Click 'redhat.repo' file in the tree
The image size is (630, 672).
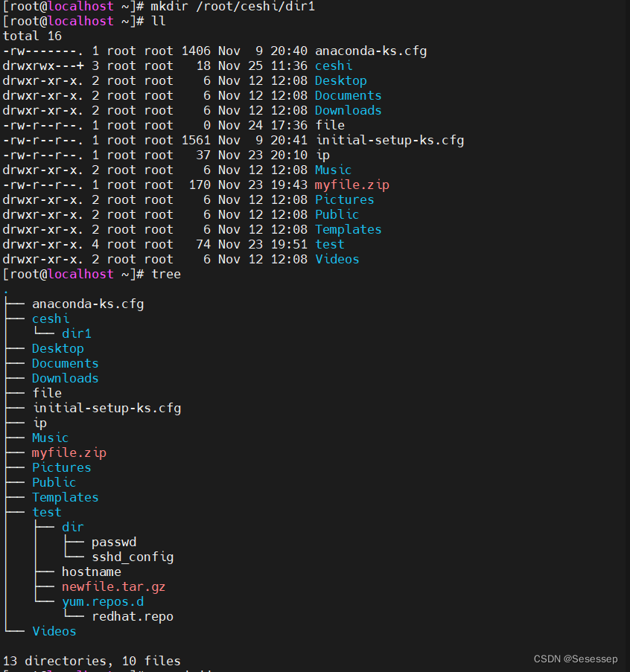tap(133, 617)
